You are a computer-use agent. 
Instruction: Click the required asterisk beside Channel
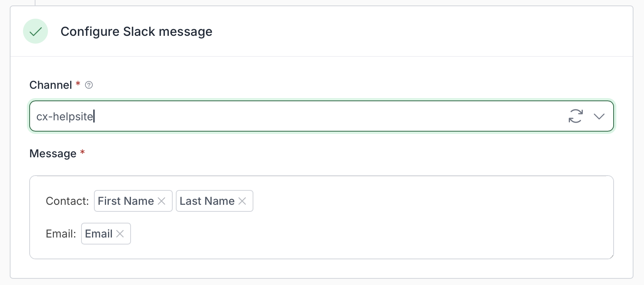point(78,84)
